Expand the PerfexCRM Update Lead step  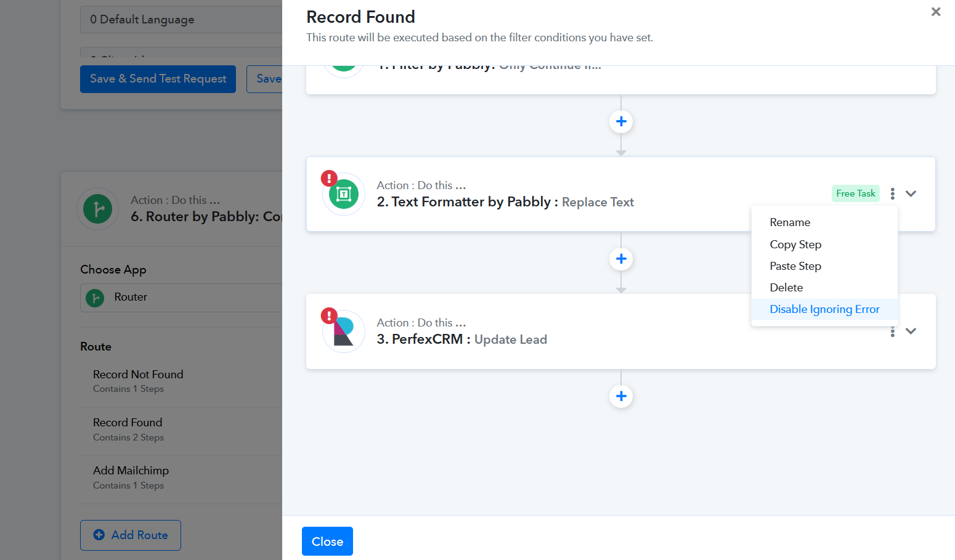[x=911, y=331]
